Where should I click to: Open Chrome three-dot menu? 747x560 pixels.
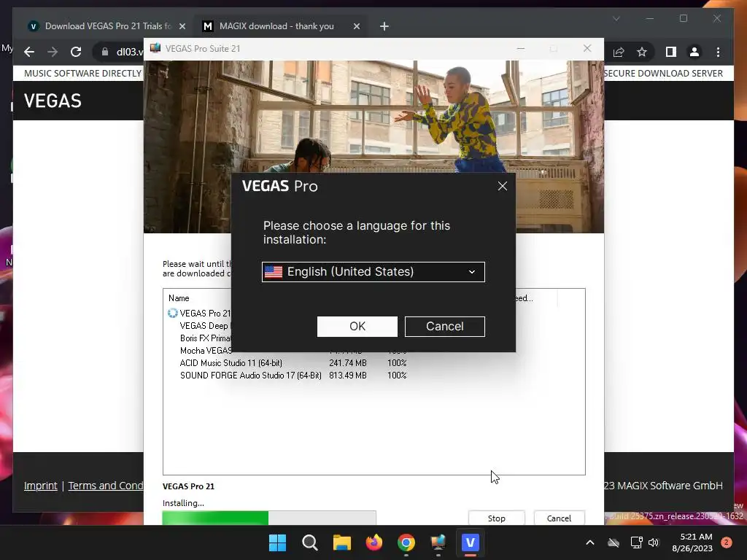click(718, 52)
